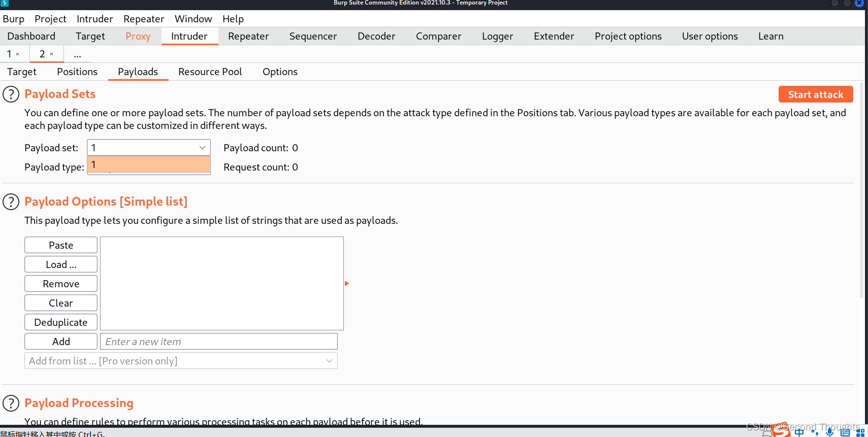Toggle punctuation mode icon in IME bar

815,433
